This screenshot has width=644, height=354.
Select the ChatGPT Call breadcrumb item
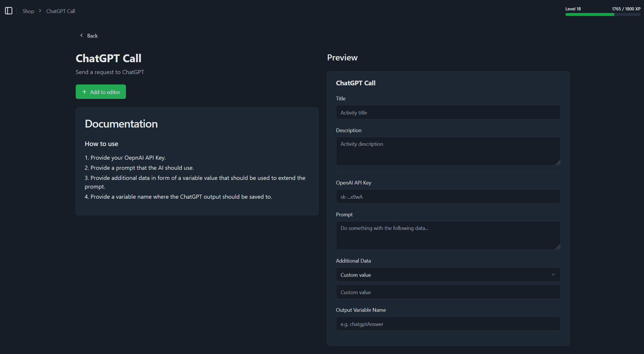(61, 11)
